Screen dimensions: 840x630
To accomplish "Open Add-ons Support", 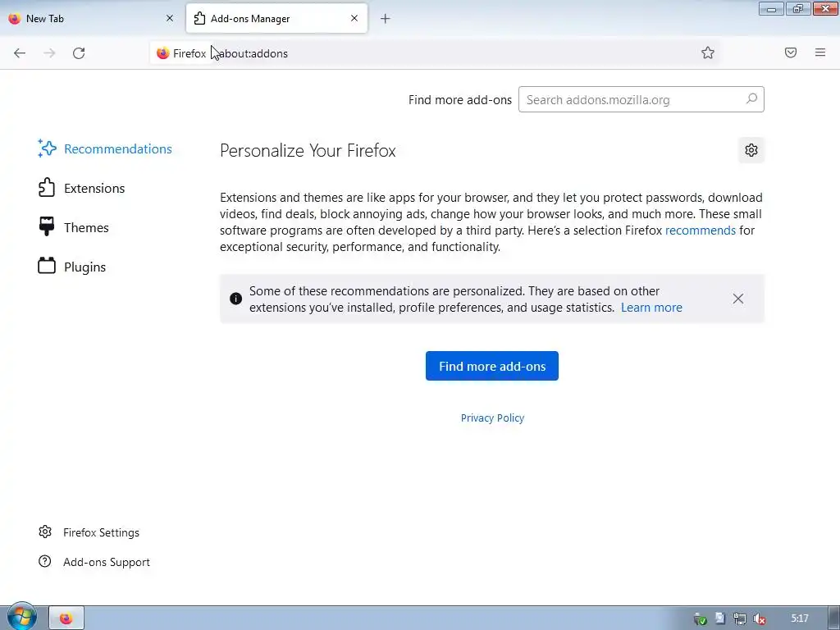I will [x=94, y=562].
